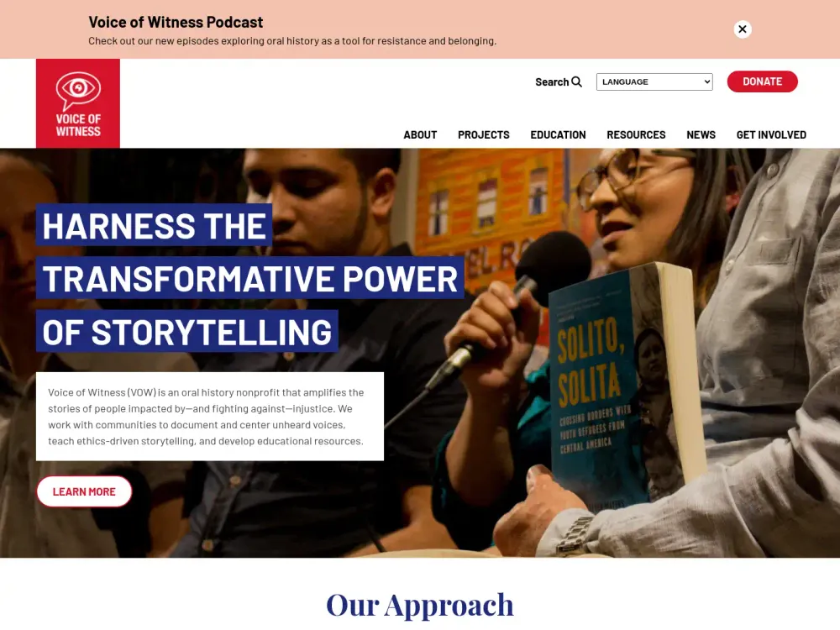840x630 pixels.
Task: Click the Of Storytelling headline text
Action: [187, 332]
